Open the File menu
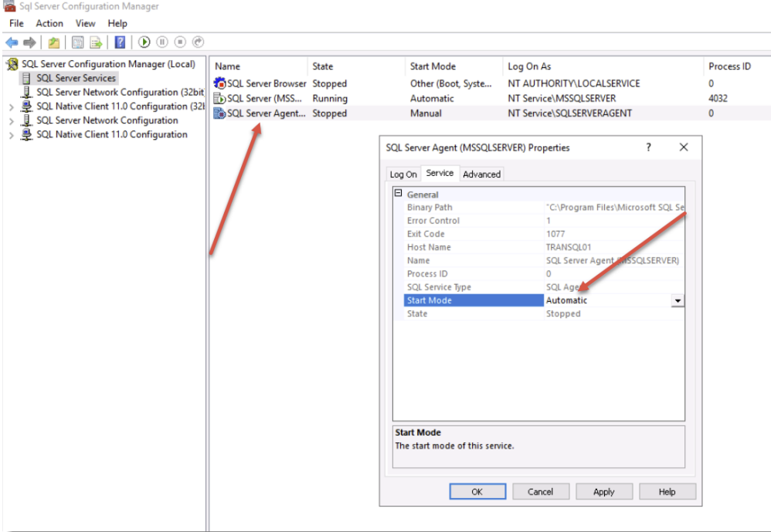The width and height of the screenshot is (771, 532). point(16,24)
